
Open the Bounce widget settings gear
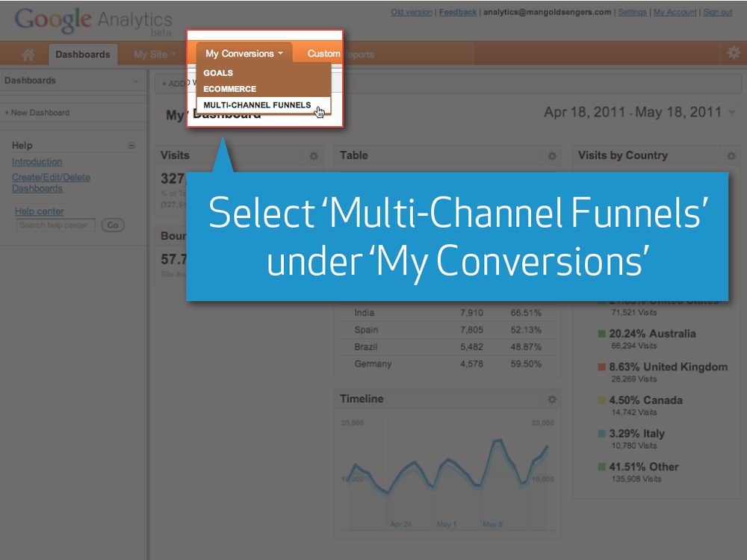314,236
